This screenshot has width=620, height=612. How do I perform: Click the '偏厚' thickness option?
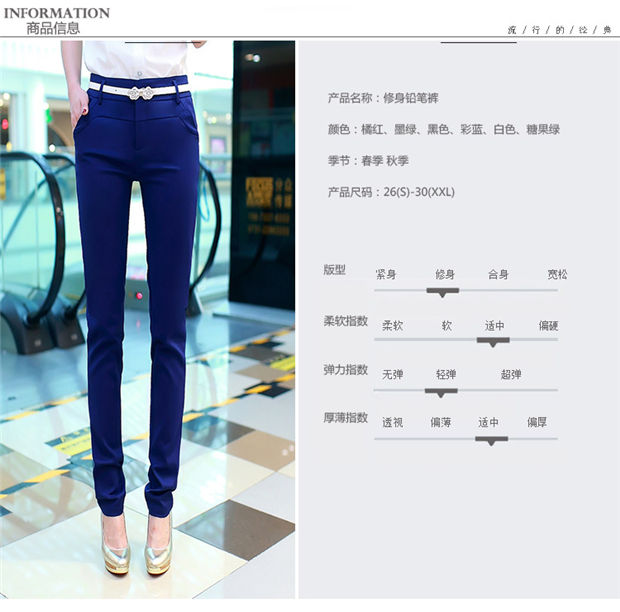pyautogui.click(x=537, y=422)
